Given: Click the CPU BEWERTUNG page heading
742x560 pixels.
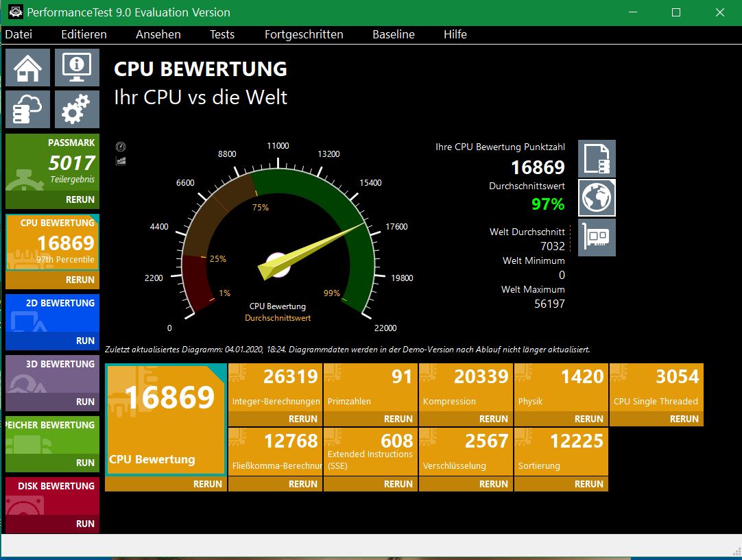Looking at the screenshot, I should [200, 69].
